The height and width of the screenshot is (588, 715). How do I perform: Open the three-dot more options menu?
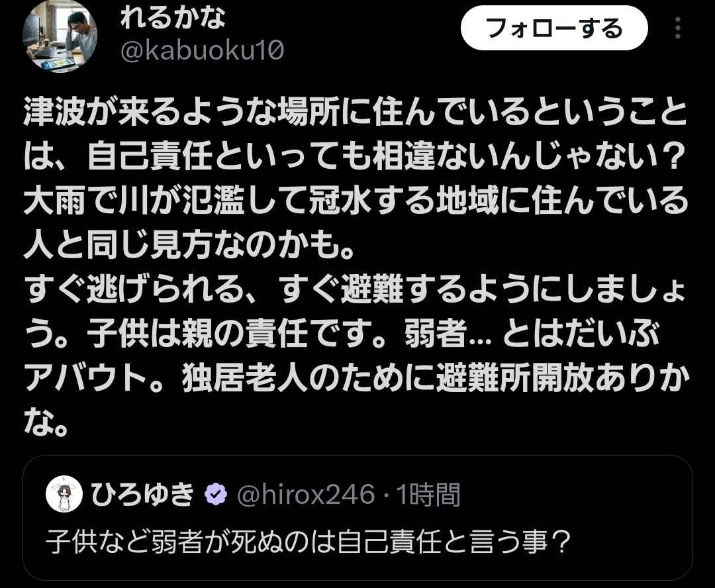point(678,28)
